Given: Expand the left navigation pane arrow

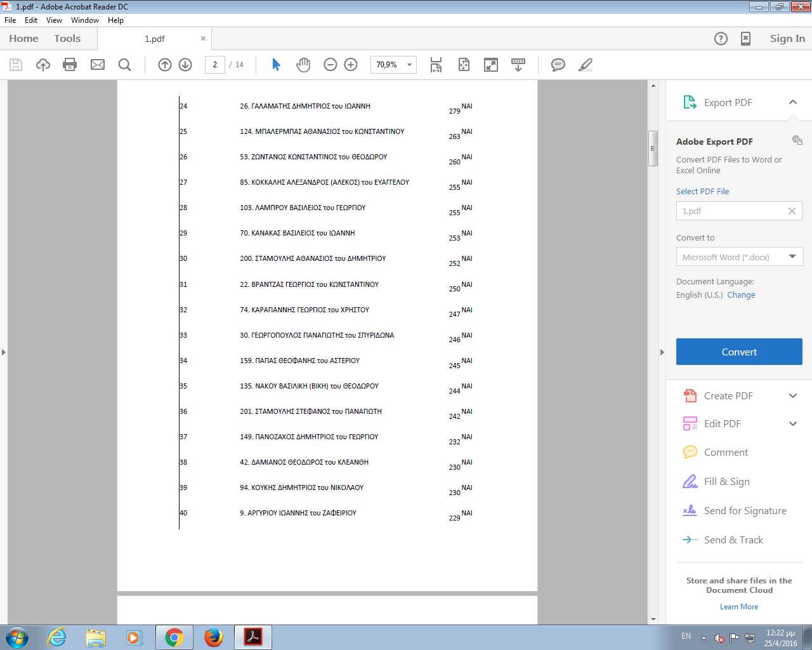Looking at the screenshot, I should (x=4, y=352).
